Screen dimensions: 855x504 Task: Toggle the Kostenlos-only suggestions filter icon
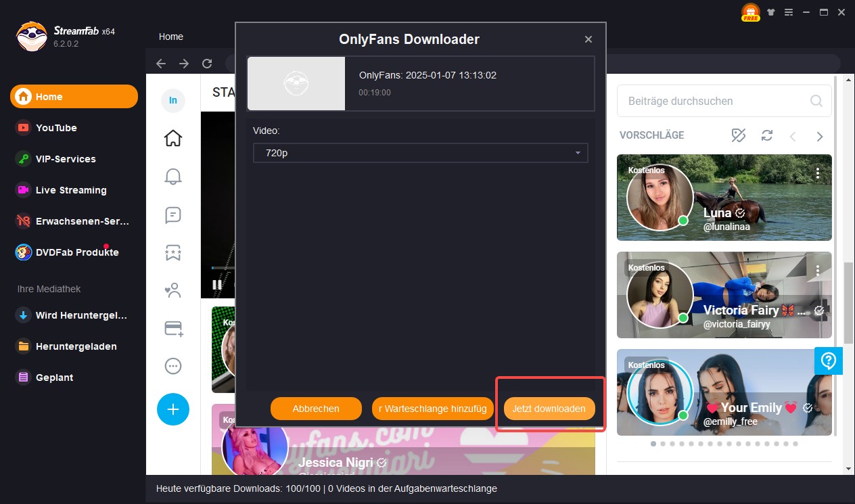coord(738,135)
